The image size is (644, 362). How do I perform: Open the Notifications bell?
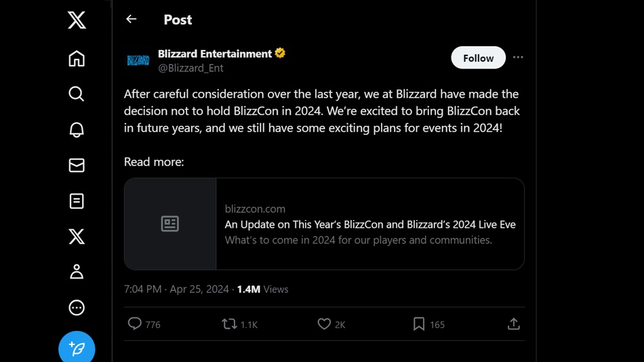[x=77, y=129]
